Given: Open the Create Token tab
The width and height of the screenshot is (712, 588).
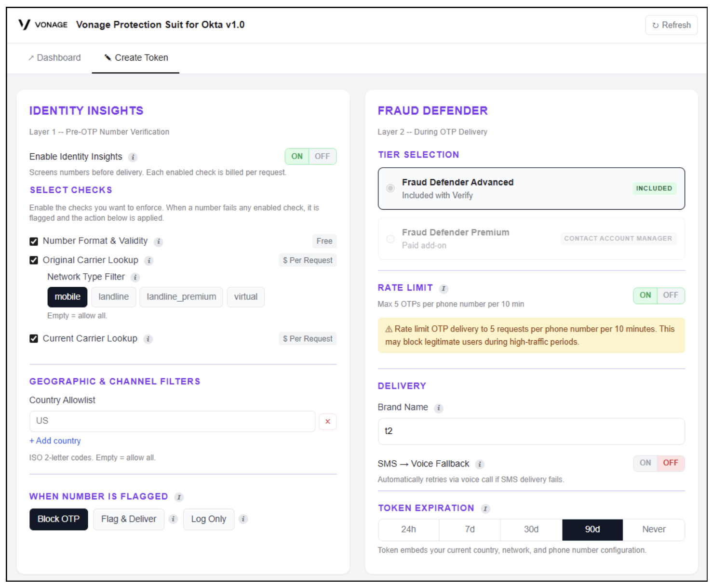Looking at the screenshot, I should click(136, 58).
